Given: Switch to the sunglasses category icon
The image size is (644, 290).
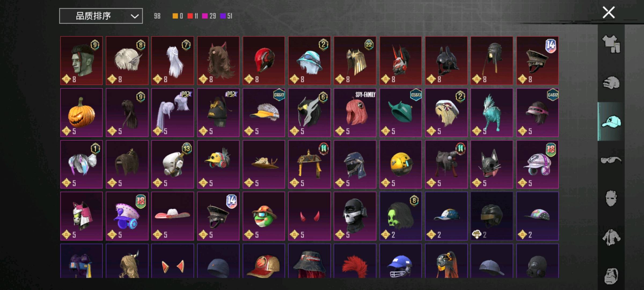Looking at the screenshot, I should [x=611, y=160].
